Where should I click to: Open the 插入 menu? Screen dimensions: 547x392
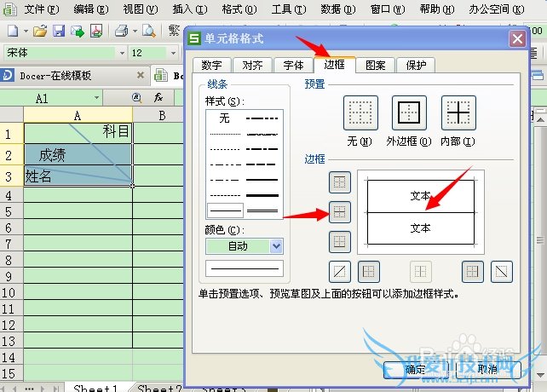pos(190,9)
